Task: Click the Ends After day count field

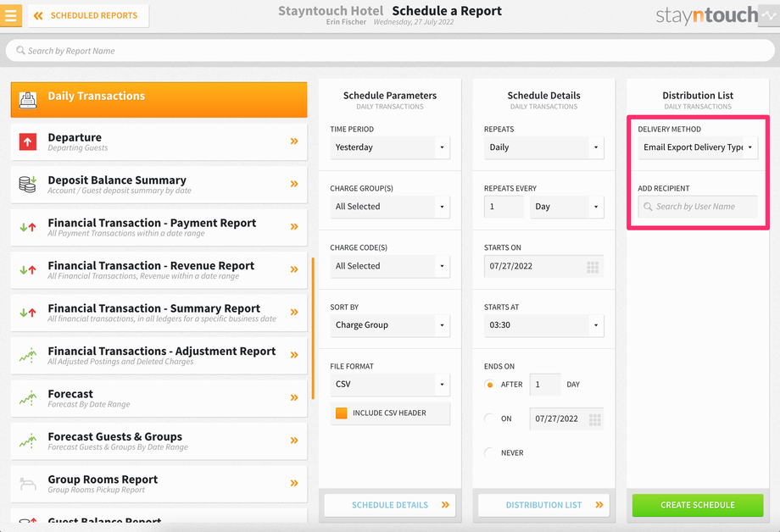Action: 545,385
